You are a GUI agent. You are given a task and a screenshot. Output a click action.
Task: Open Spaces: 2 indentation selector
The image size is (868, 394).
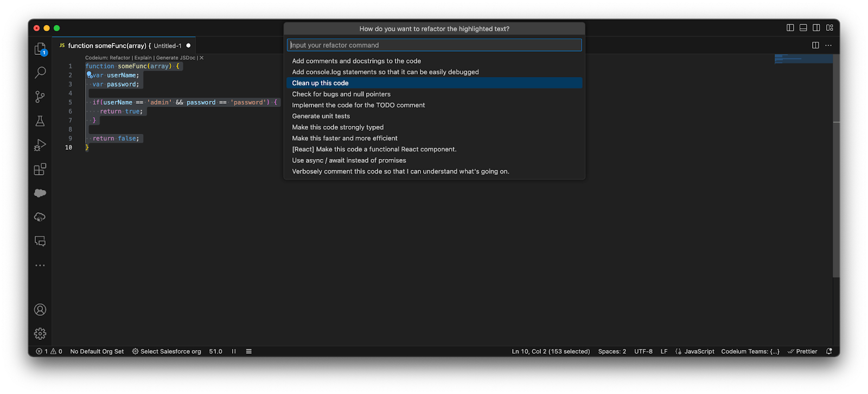(612, 352)
